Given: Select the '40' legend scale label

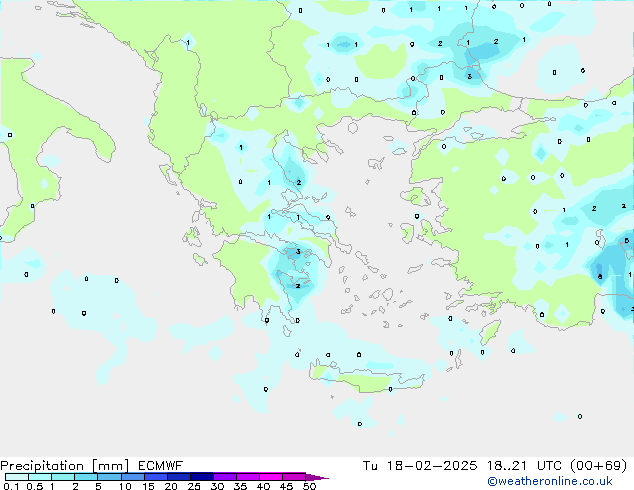Looking at the screenshot, I should pyautogui.click(x=263, y=486).
